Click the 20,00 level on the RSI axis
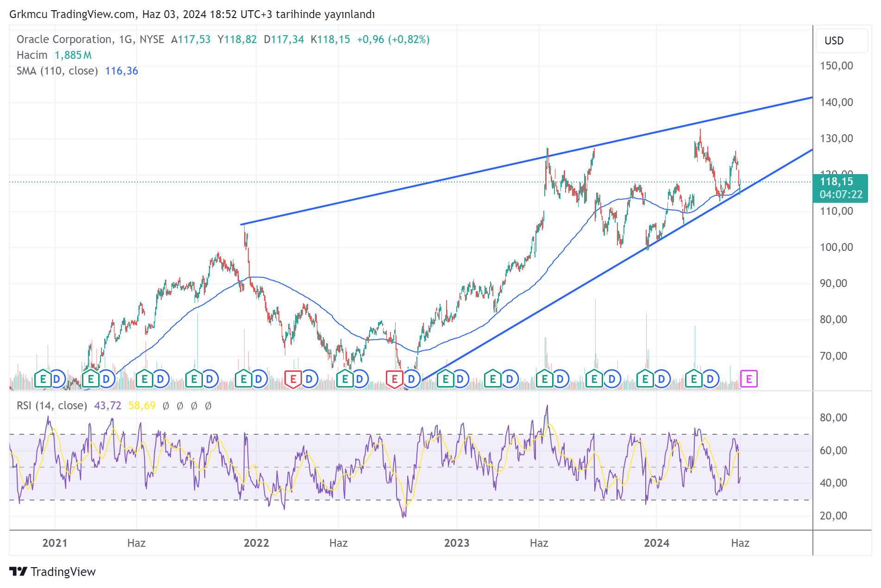Viewport: 881px width, 588px height. (833, 516)
